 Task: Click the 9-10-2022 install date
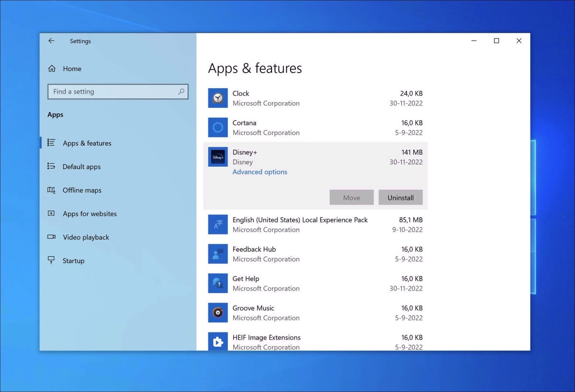[x=407, y=230]
